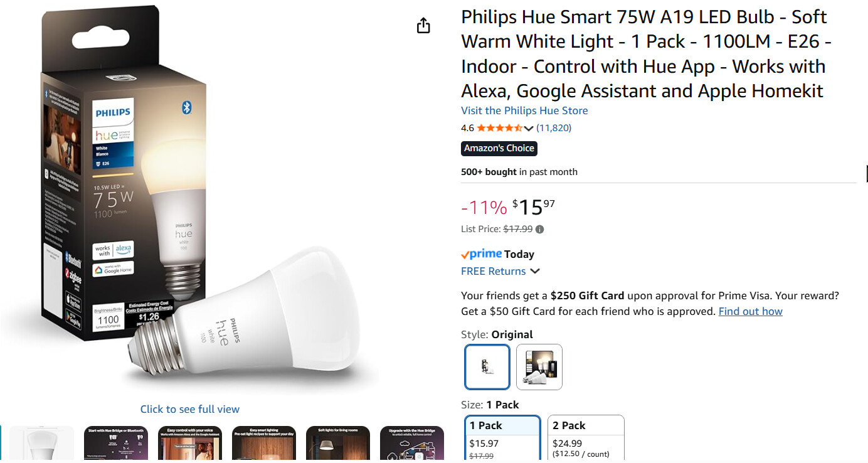Screen dimensions: 868x463
Task: Select the starter kit style swatch
Action: tap(539, 367)
